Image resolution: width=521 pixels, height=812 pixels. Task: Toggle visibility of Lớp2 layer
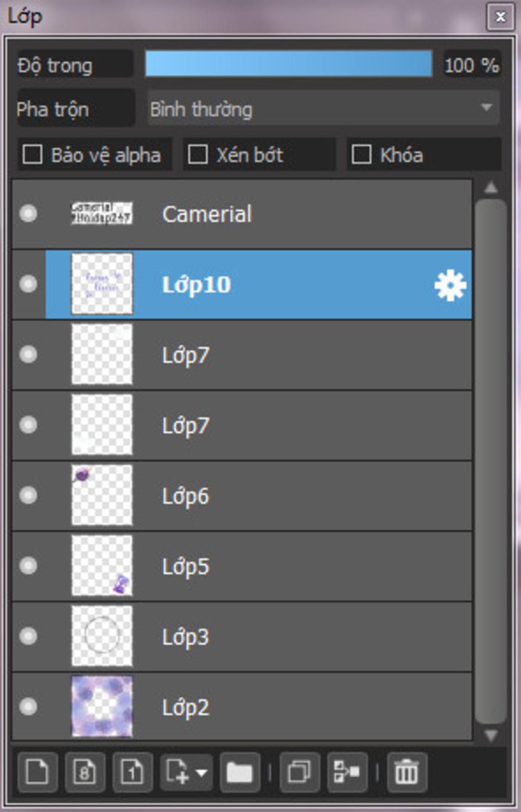coord(28,706)
